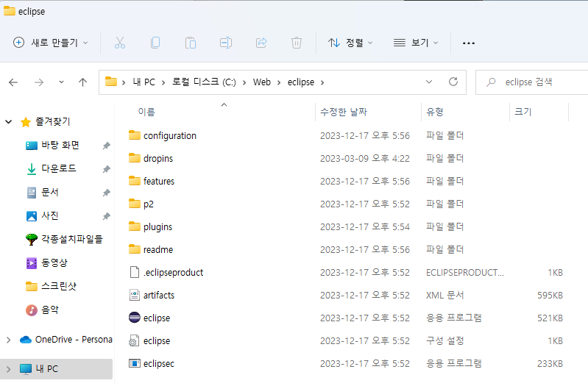The width and height of the screenshot is (588, 386).
Task: Click the 595KB size value
Action: coord(550,296)
